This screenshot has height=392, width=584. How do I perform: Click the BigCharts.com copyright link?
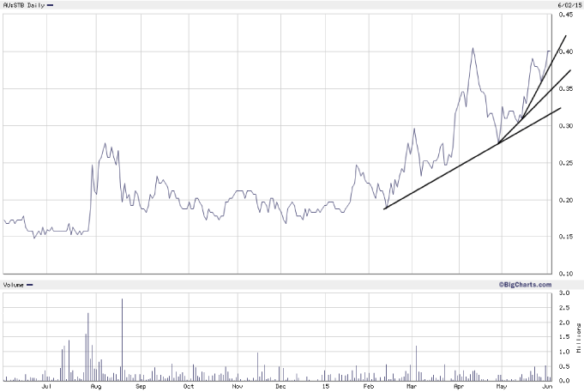click(523, 284)
